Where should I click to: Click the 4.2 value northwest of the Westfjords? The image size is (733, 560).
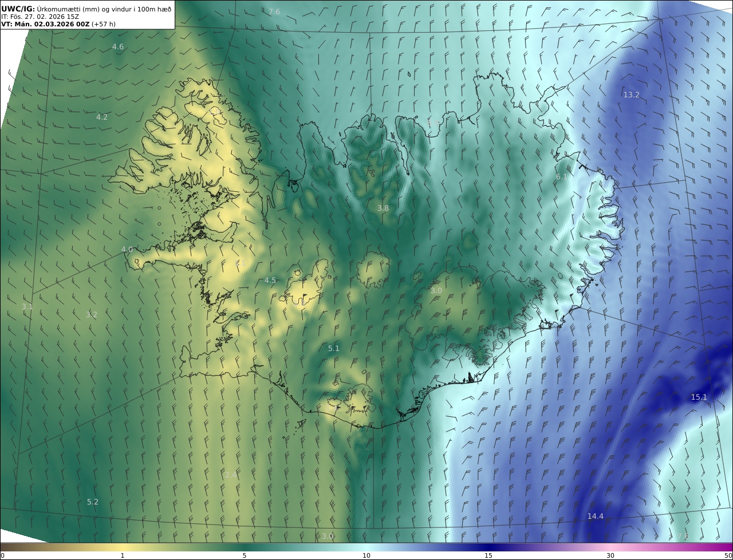pyautogui.click(x=102, y=117)
